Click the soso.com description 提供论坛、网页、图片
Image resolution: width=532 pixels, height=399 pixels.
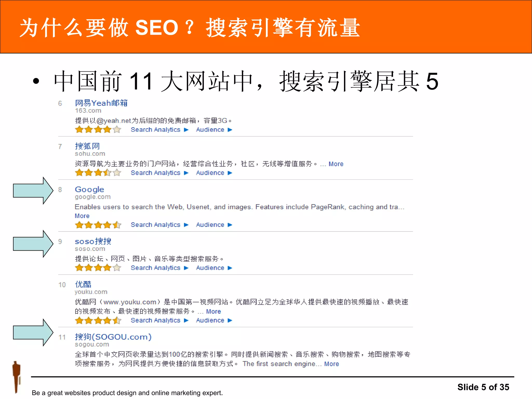[149, 259]
